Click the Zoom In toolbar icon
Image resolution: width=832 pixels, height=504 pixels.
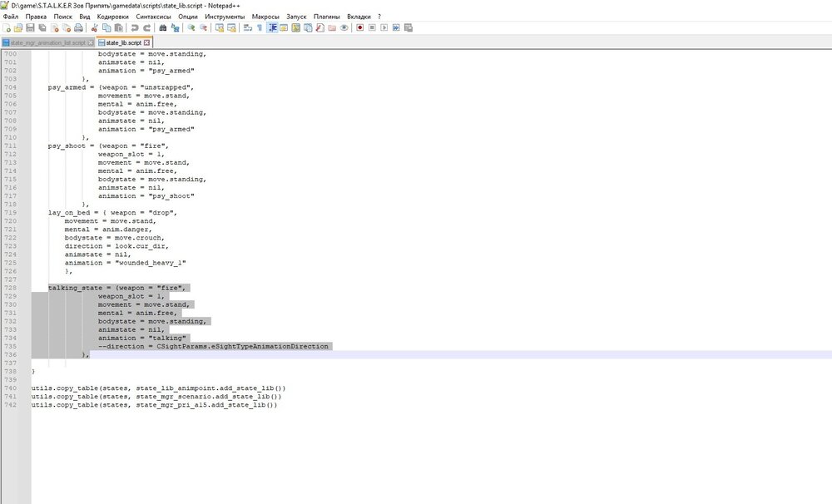click(x=191, y=27)
